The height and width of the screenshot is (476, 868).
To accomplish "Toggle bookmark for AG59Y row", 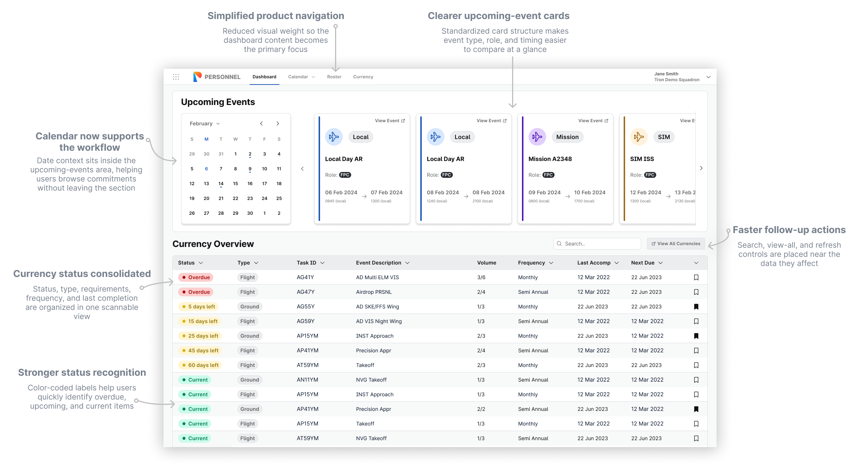I will tap(696, 321).
